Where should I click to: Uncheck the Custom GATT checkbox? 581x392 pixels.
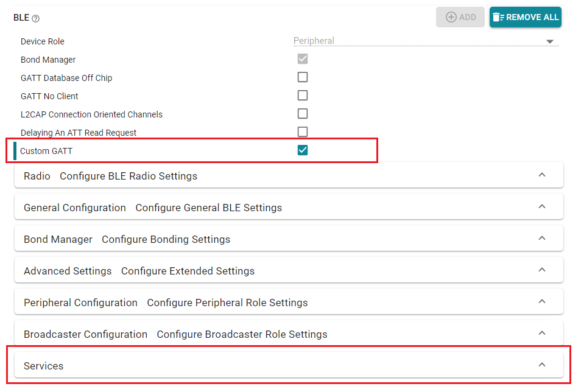pos(303,150)
